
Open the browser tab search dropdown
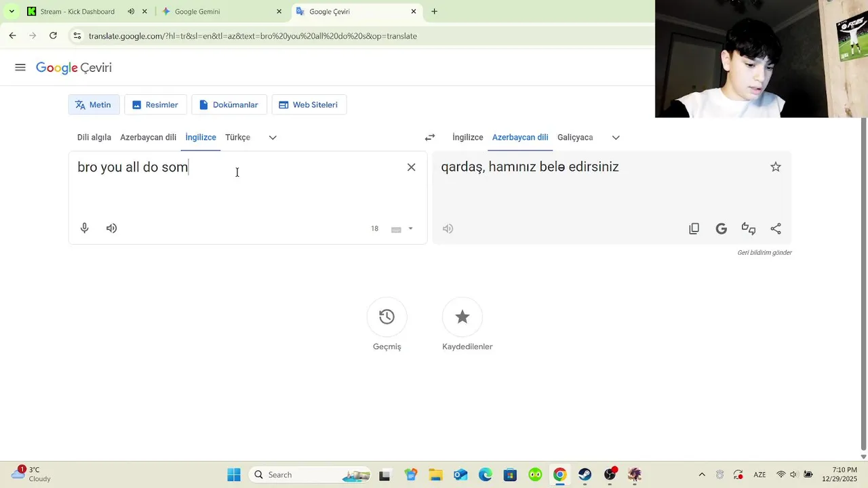[12, 12]
